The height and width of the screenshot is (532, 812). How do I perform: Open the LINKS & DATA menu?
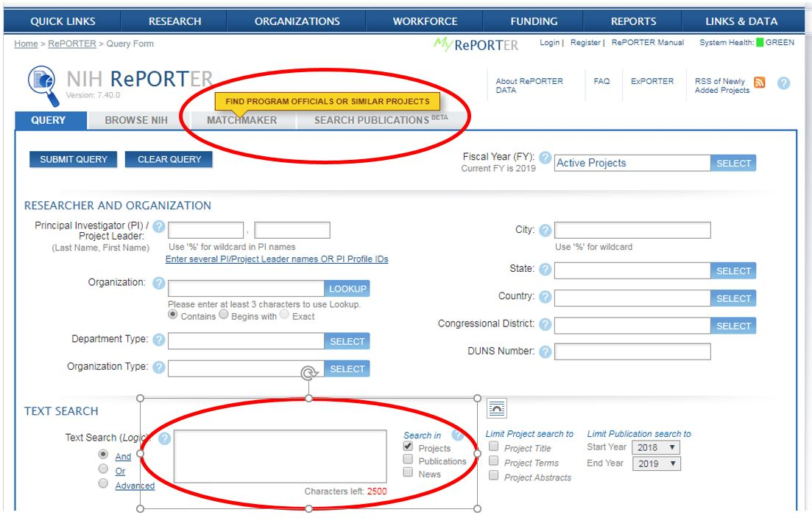[x=741, y=21]
